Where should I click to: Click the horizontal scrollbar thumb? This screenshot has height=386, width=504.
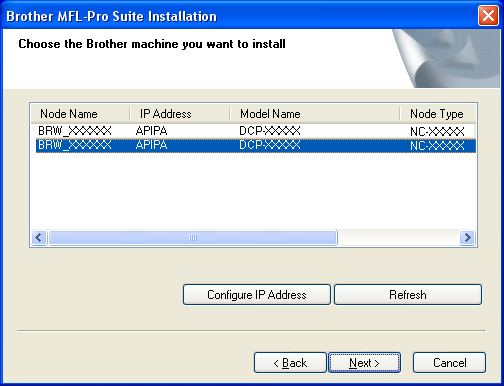(193, 238)
